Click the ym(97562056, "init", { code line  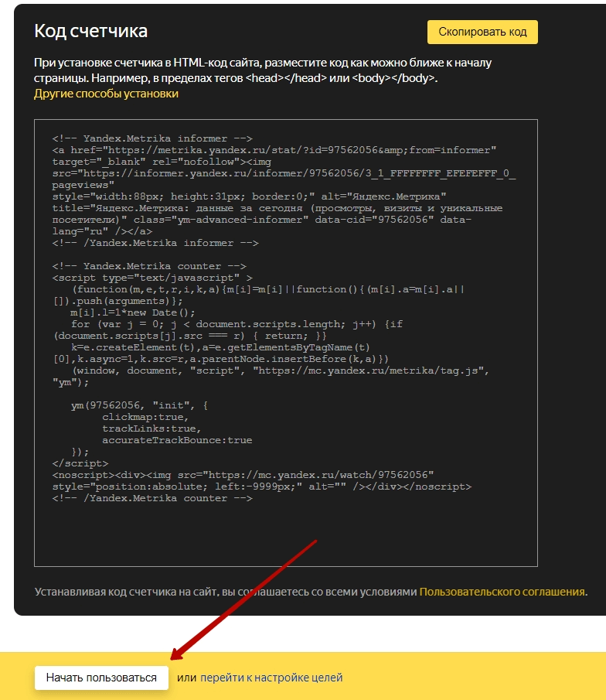click(139, 405)
